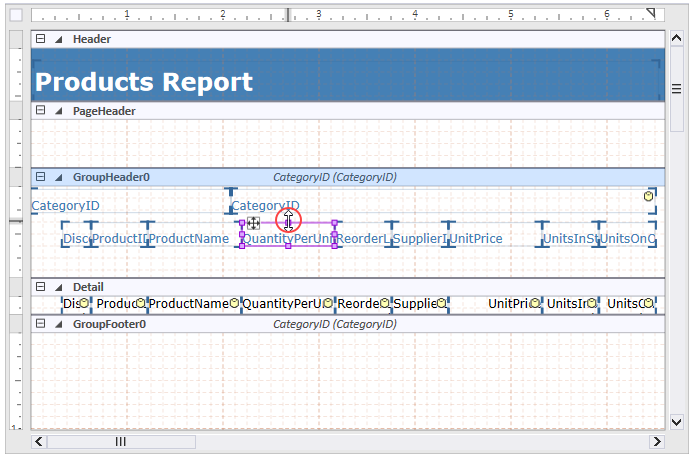Select the ProductName label in GroupHeader0

point(189,239)
